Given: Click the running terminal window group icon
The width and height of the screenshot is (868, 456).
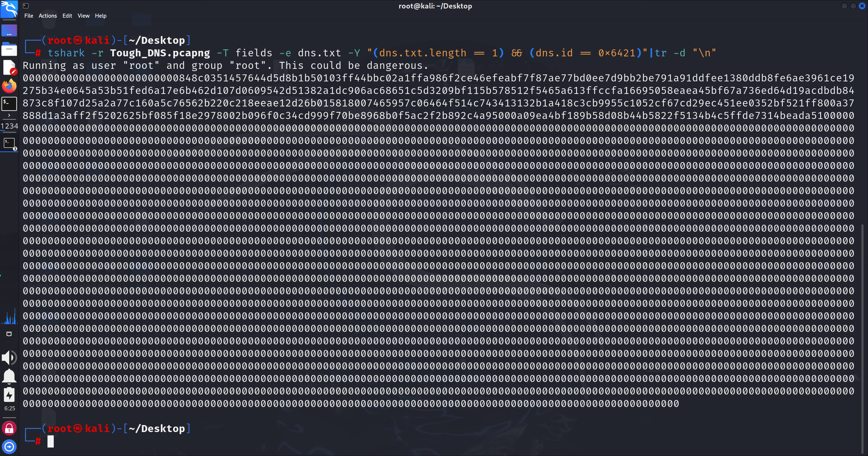Looking at the screenshot, I should tap(9, 144).
